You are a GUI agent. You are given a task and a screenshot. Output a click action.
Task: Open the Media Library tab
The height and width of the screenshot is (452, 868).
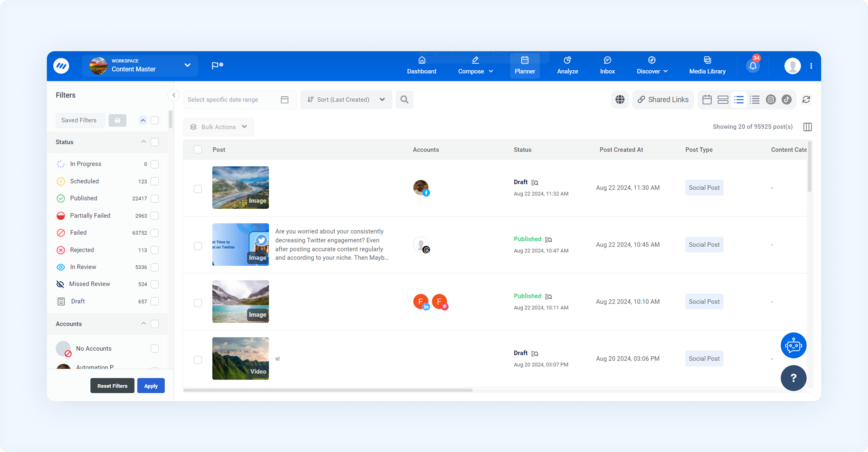[x=707, y=66]
